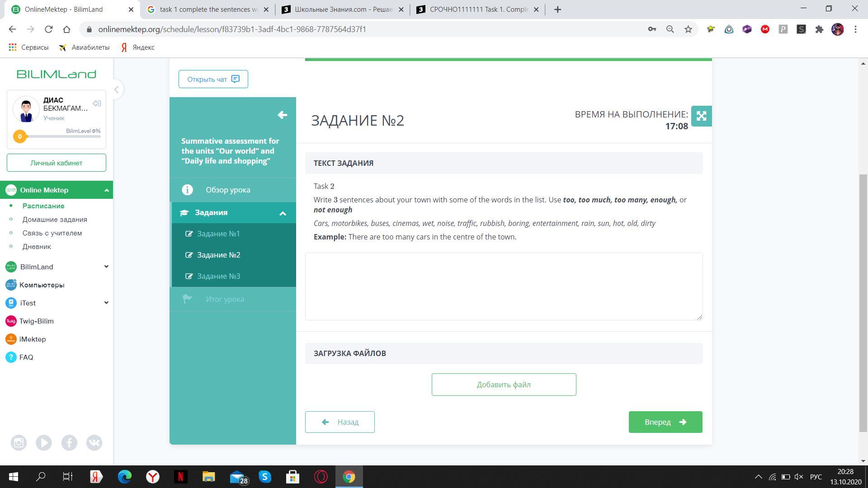
Task: Collapse the Online Mektep menu
Action: pos(106,190)
